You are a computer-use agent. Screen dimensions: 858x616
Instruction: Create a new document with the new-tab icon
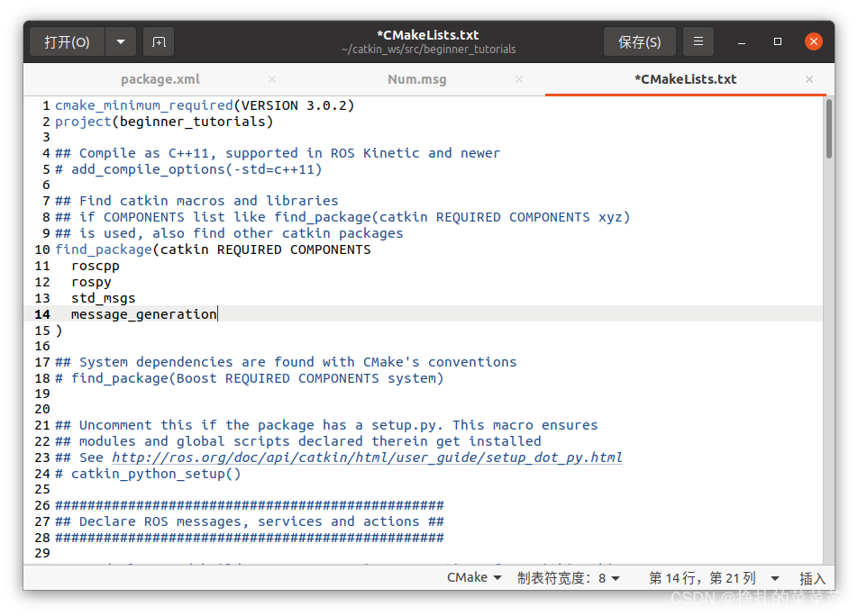click(x=159, y=41)
